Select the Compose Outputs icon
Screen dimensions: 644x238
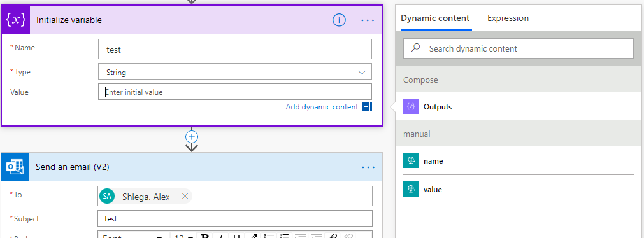coord(411,107)
